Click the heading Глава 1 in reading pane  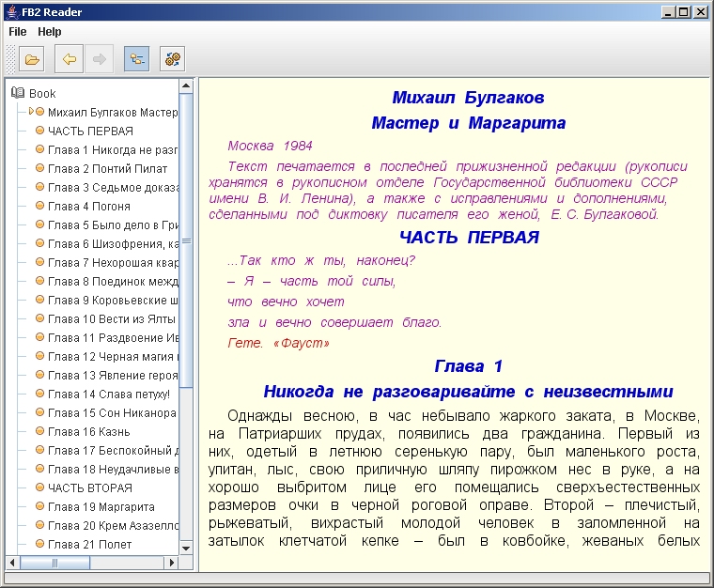click(469, 366)
